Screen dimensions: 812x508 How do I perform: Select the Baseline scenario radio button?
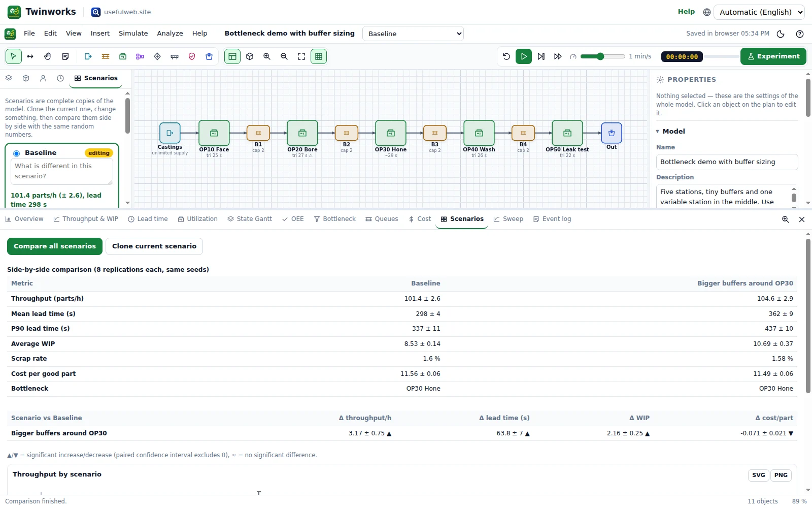pos(16,153)
